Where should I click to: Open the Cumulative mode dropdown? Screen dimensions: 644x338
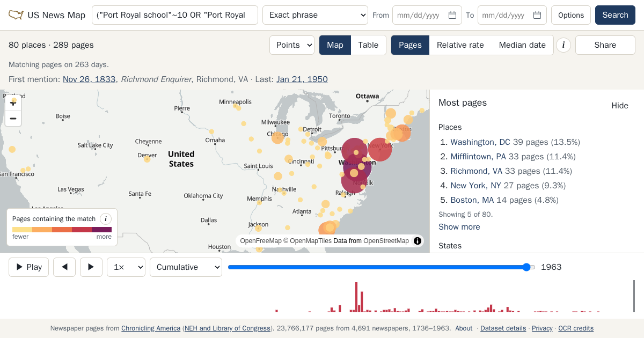[x=186, y=267]
